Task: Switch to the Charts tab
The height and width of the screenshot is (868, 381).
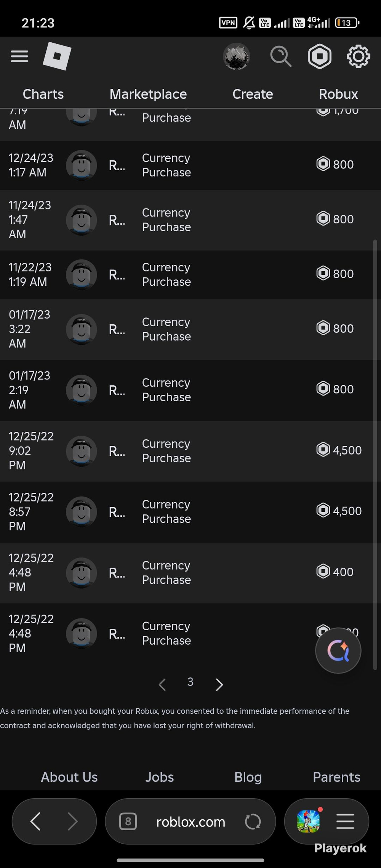Action: coord(43,94)
